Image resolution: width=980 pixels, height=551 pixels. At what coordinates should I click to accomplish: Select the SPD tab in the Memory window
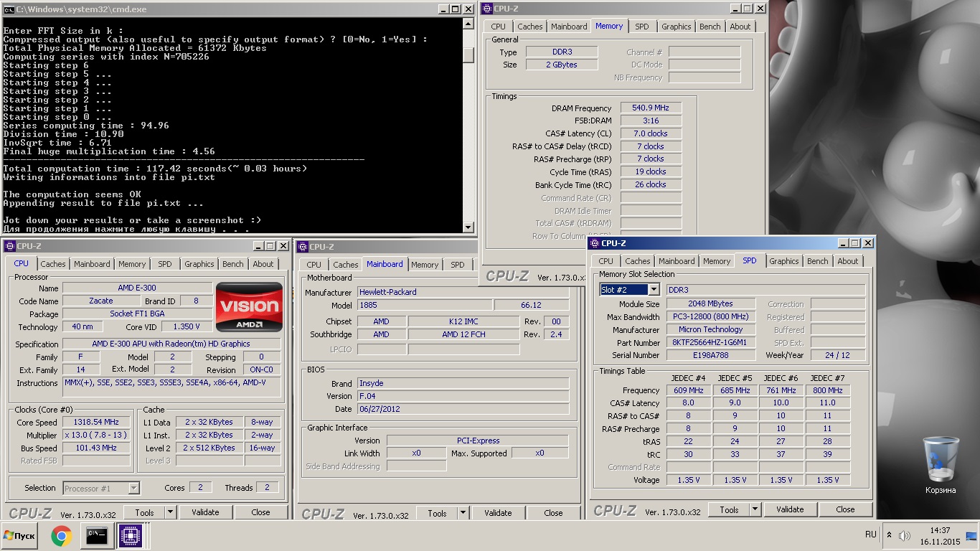coord(642,27)
